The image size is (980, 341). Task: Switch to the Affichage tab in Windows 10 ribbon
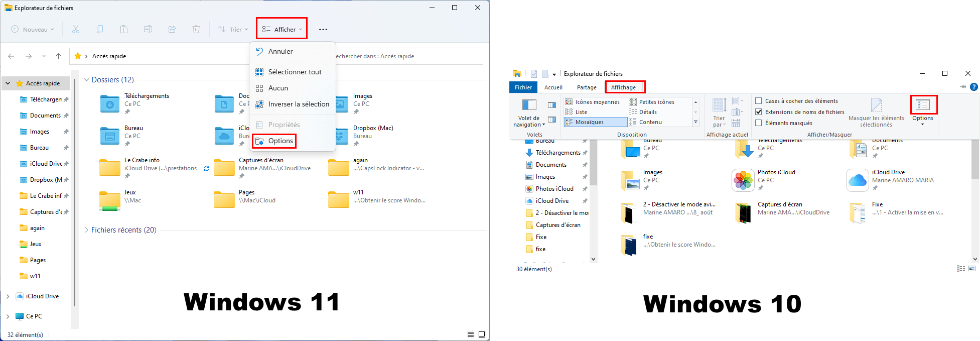pos(623,87)
